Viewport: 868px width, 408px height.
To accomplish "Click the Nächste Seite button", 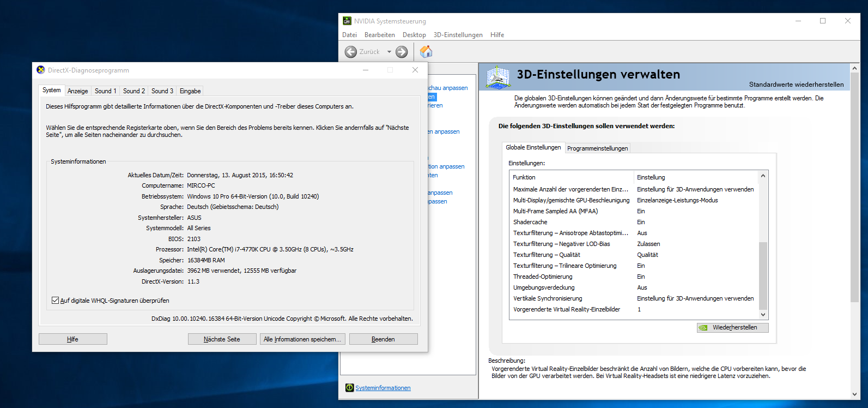I will (222, 339).
